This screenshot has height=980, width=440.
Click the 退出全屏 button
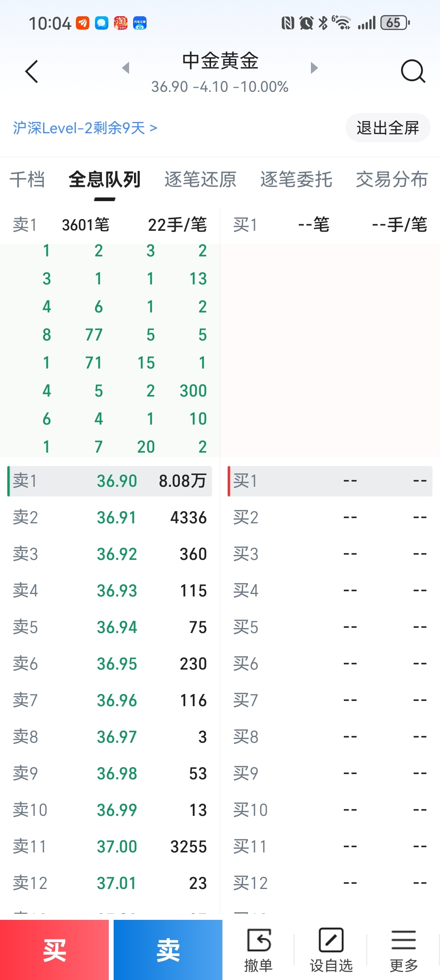pos(388,128)
